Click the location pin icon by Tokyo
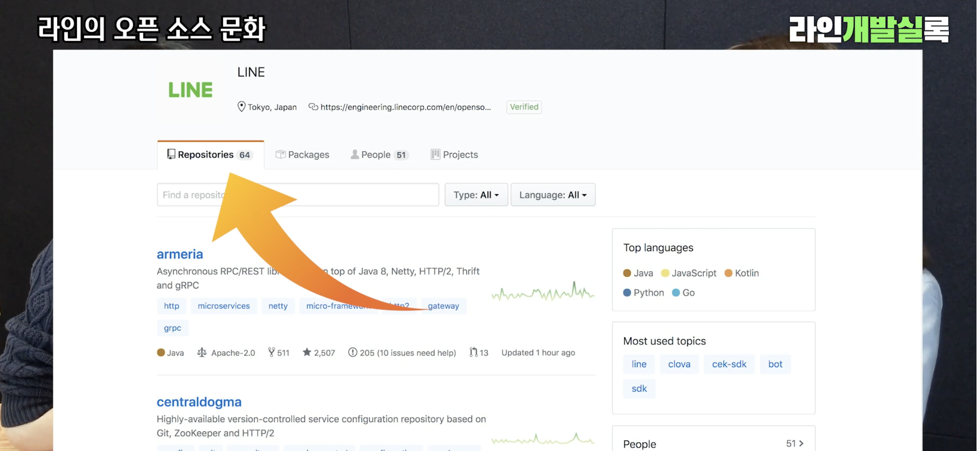Viewport: 980px width, 451px height. tap(241, 106)
